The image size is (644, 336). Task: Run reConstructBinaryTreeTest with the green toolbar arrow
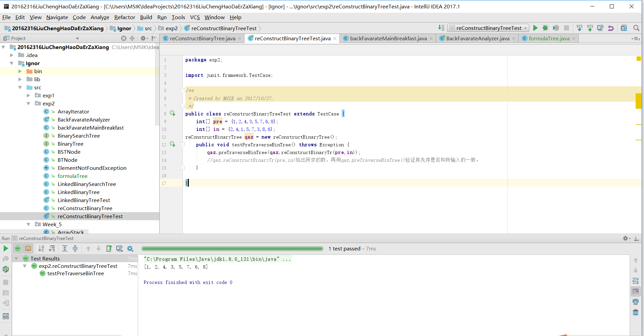tap(535, 28)
